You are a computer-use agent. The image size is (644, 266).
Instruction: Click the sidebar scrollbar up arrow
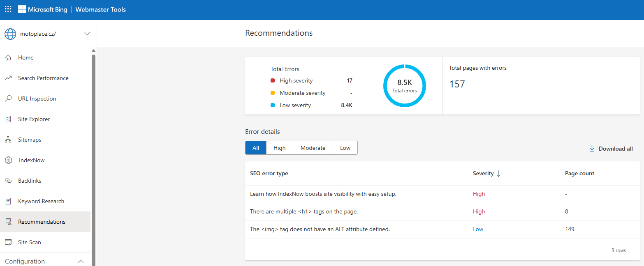pyautogui.click(x=93, y=50)
